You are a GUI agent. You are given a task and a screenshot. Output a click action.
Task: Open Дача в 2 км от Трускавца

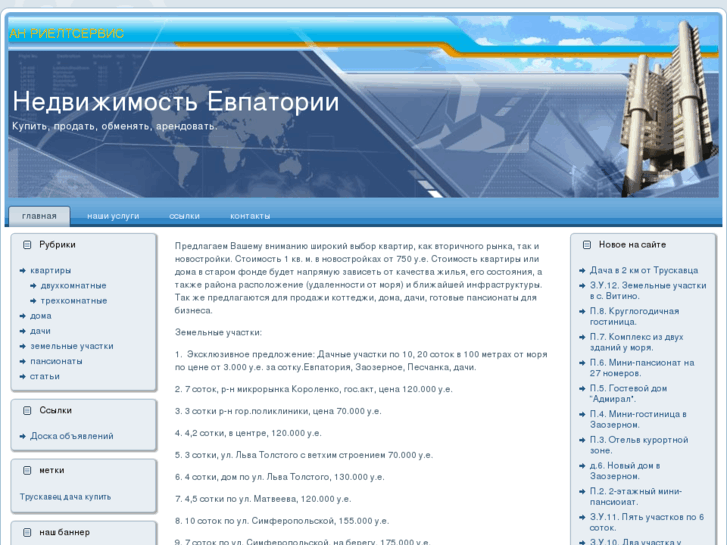644,270
